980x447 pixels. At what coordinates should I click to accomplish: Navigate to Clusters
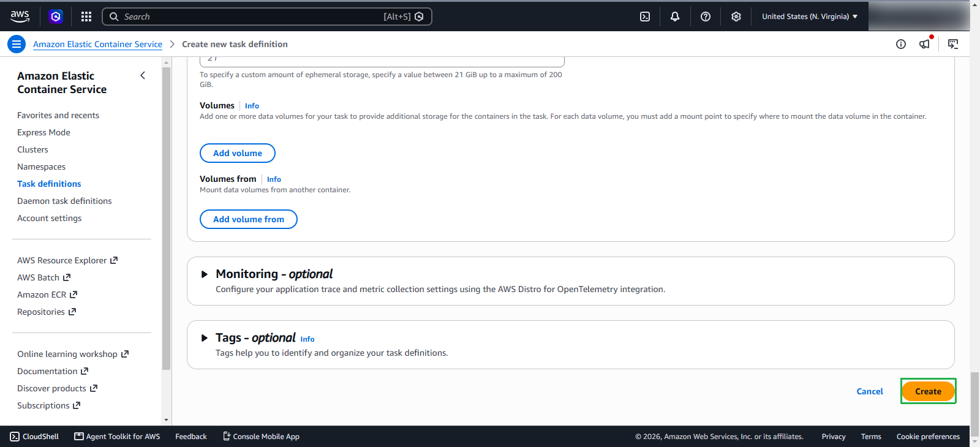click(x=32, y=149)
